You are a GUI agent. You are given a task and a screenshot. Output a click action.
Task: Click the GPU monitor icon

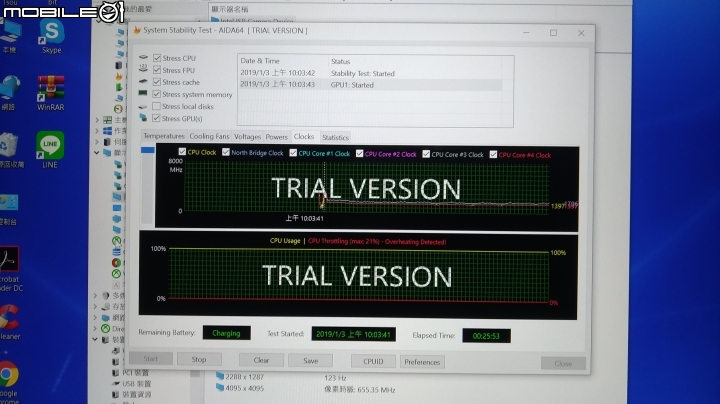(x=143, y=118)
